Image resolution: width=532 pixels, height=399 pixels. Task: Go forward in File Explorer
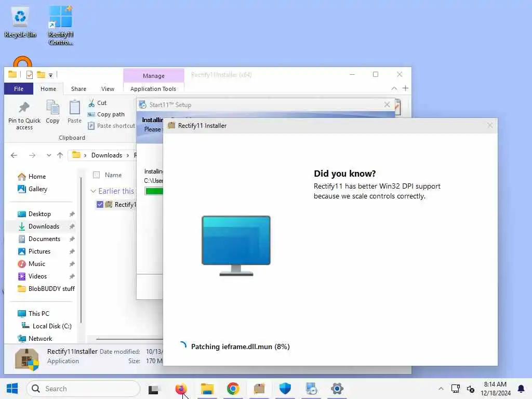coord(32,155)
